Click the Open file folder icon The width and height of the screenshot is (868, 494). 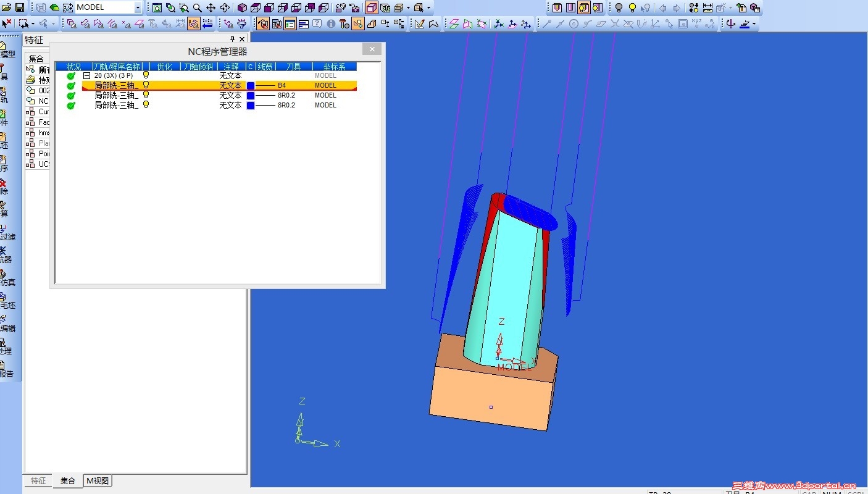(7, 7)
